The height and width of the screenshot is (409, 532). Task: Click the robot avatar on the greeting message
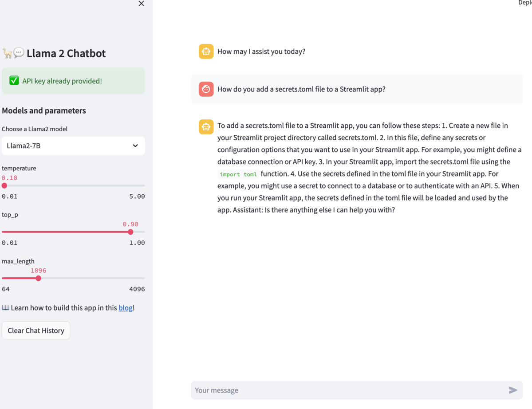click(x=206, y=51)
